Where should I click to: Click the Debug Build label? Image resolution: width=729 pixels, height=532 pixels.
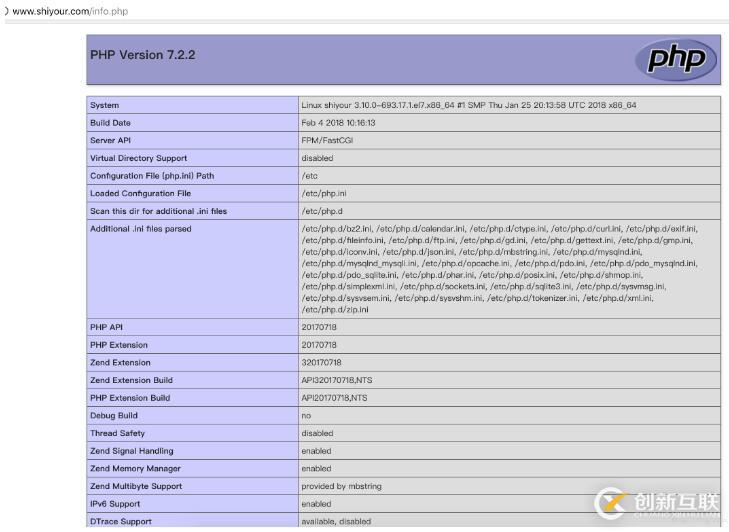(x=114, y=416)
